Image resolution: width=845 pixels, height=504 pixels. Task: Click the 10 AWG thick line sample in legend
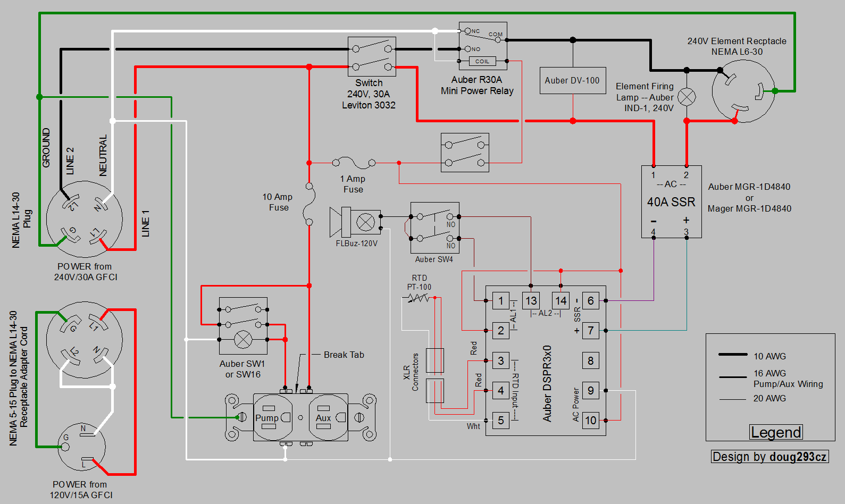pyautogui.click(x=733, y=355)
